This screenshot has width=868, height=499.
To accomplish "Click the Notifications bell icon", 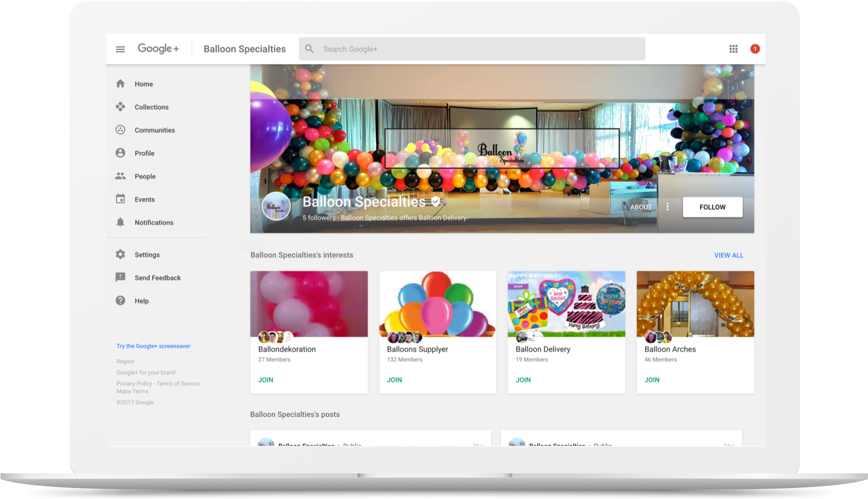I will tap(121, 222).
